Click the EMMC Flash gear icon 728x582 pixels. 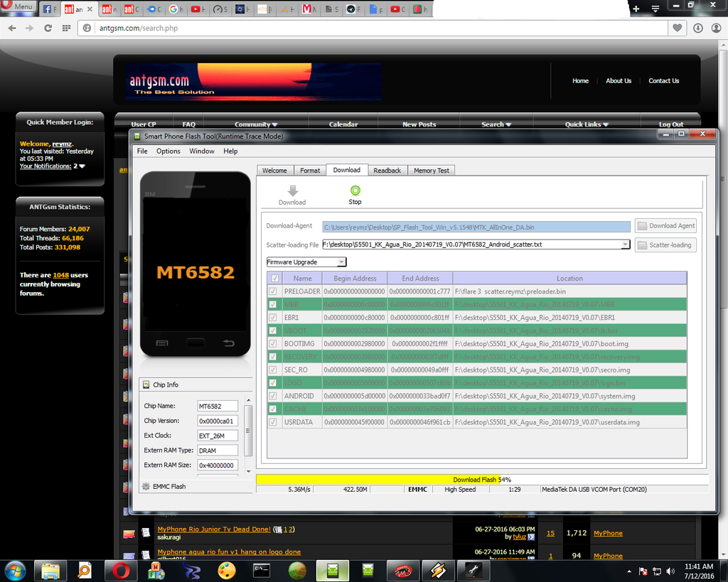[x=146, y=487]
